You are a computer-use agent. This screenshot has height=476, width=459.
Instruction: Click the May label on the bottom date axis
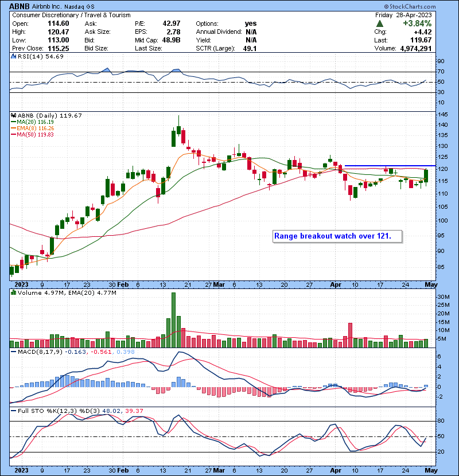pyautogui.click(x=431, y=470)
